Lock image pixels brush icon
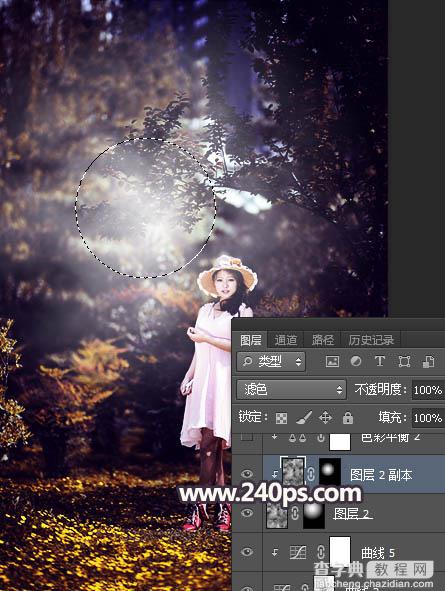This screenshot has height=591, width=445. [x=303, y=417]
